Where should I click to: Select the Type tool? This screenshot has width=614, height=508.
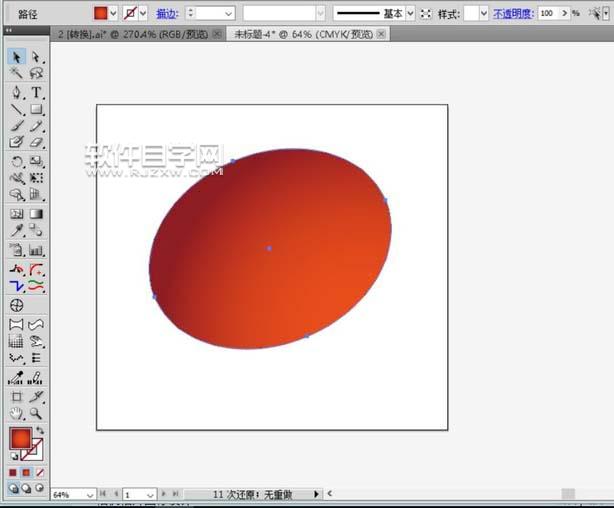(x=36, y=92)
